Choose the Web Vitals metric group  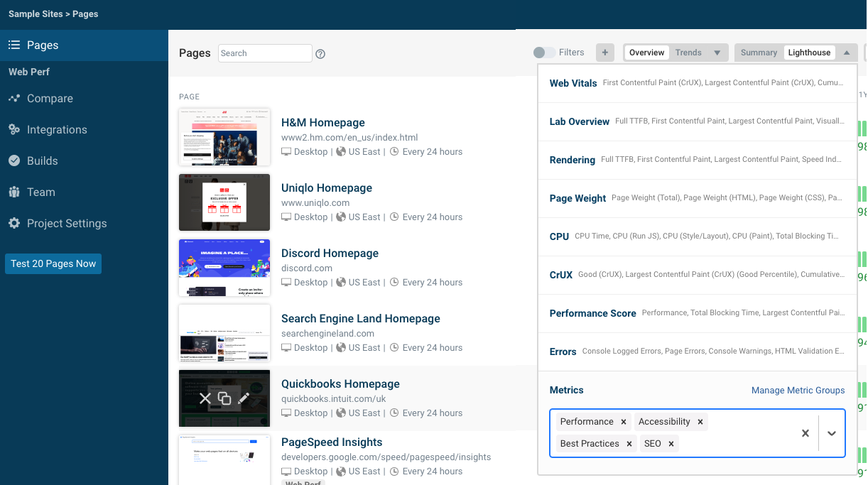point(698,83)
